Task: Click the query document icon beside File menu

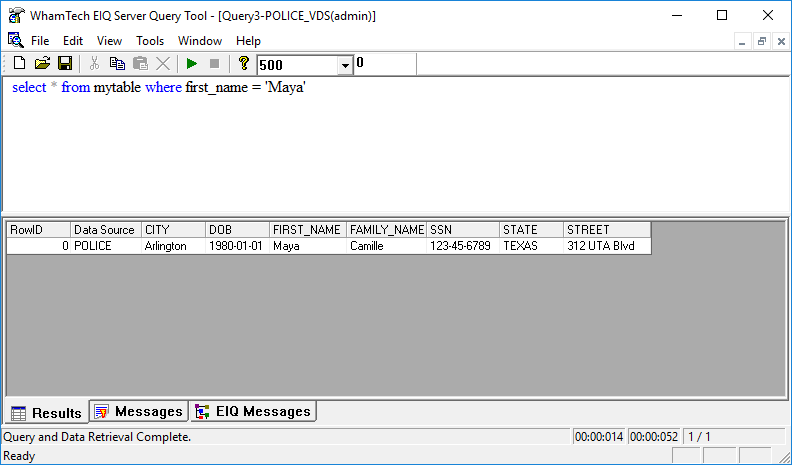Action: [16, 40]
